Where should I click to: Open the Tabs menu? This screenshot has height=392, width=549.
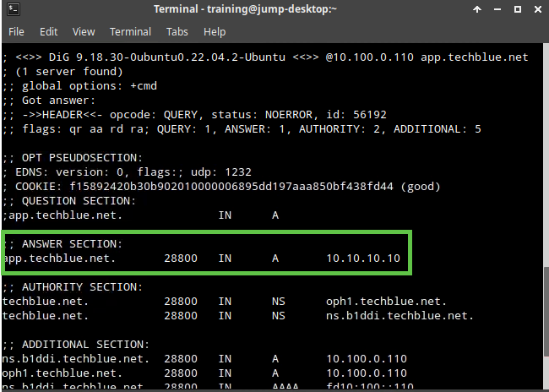point(177,32)
